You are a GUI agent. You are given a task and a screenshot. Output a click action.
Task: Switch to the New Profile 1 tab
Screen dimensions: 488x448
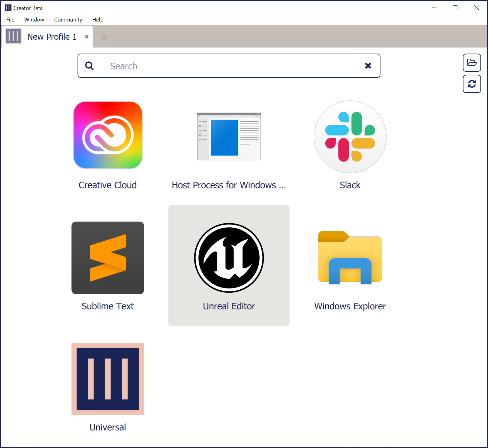pyautogui.click(x=47, y=37)
